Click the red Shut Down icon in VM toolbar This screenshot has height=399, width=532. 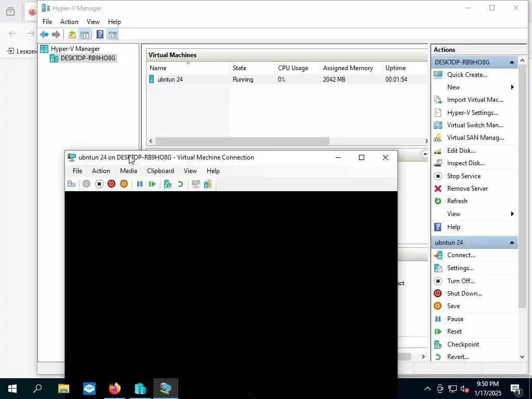click(x=111, y=184)
